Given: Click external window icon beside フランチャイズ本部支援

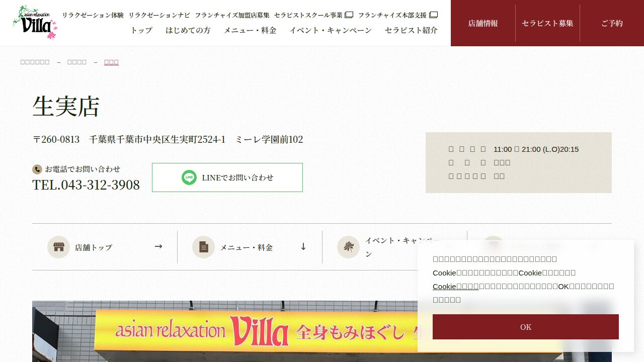Looking at the screenshot, I should click(433, 15).
